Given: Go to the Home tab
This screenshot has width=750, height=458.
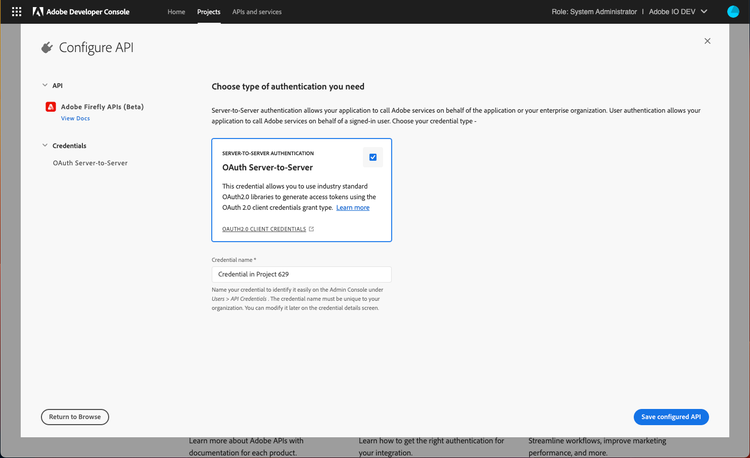Looking at the screenshot, I should tap(176, 12).
